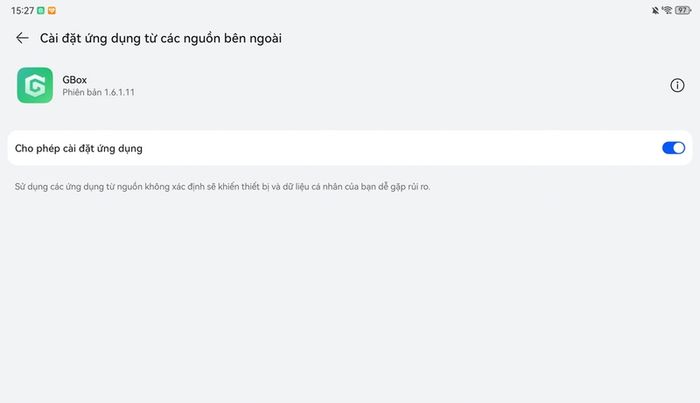Open GBox app info icon
Viewport: 700px width, 403px height.
[x=677, y=85]
